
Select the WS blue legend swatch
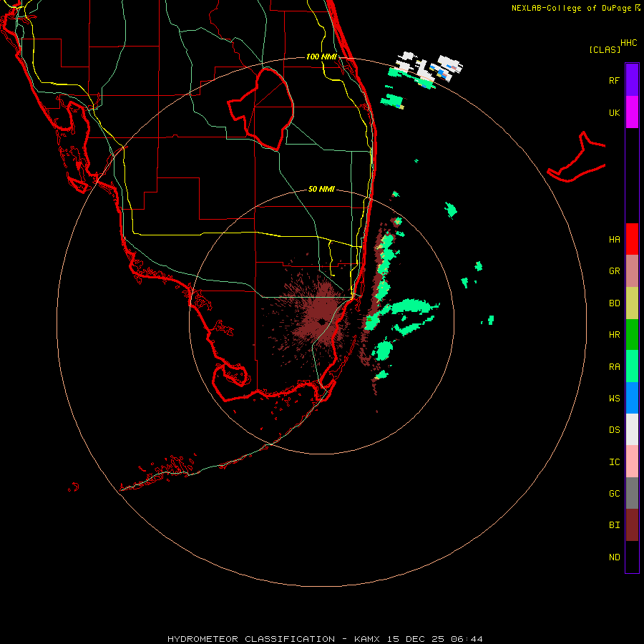pyautogui.click(x=632, y=398)
